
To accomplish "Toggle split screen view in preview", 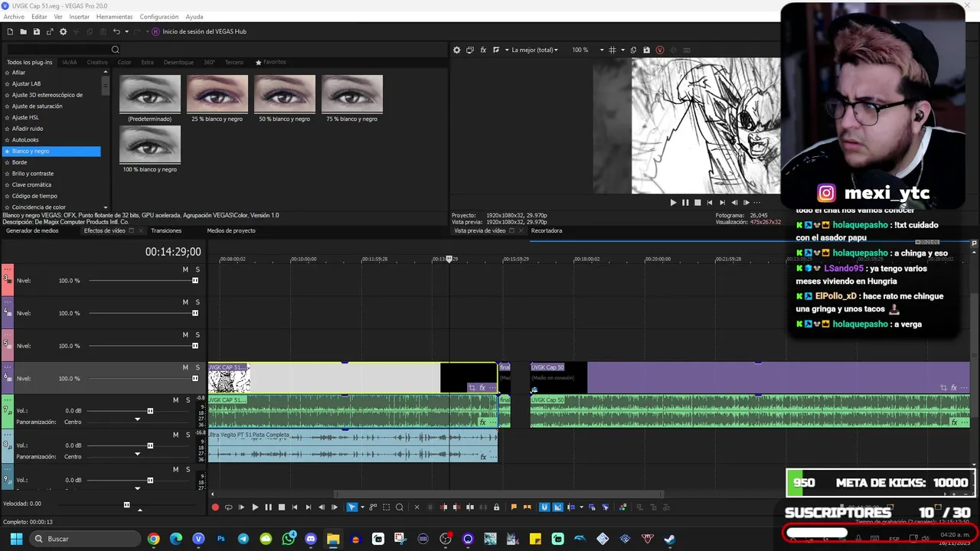I will pos(496,50).
